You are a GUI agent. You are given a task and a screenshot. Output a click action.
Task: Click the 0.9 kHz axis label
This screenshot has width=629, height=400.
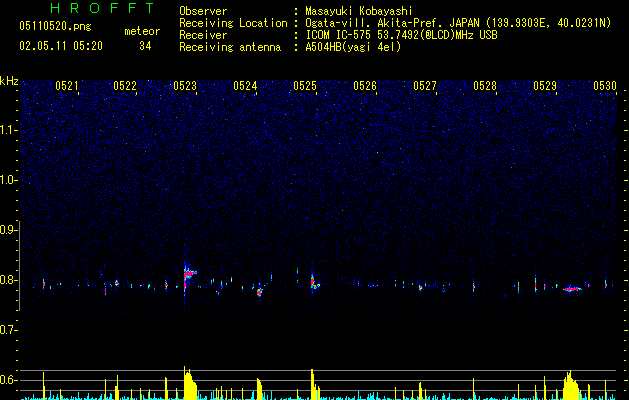tap(8, 230)
